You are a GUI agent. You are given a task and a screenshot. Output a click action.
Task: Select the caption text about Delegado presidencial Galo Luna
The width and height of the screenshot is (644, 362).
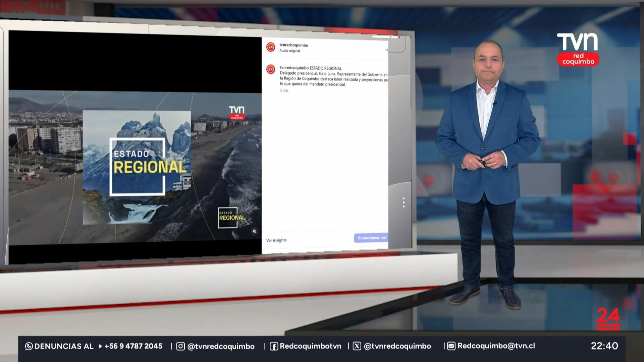click(x=334, y=79)
